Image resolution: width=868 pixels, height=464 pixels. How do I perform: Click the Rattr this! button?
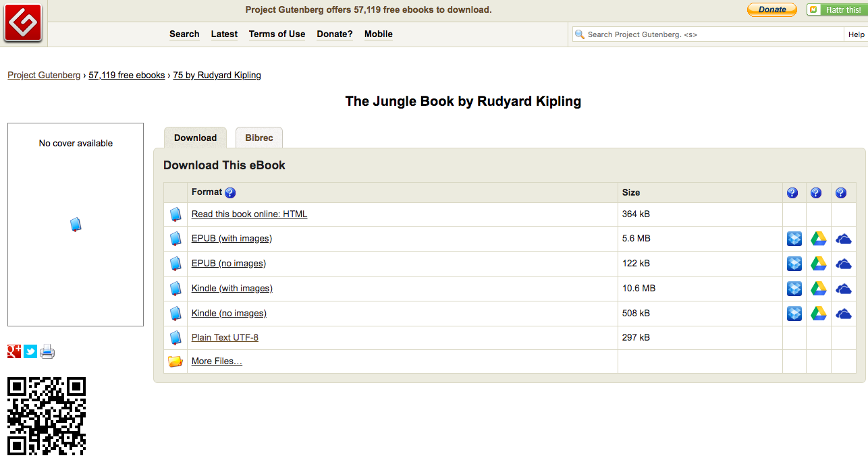tap(835, 9)
